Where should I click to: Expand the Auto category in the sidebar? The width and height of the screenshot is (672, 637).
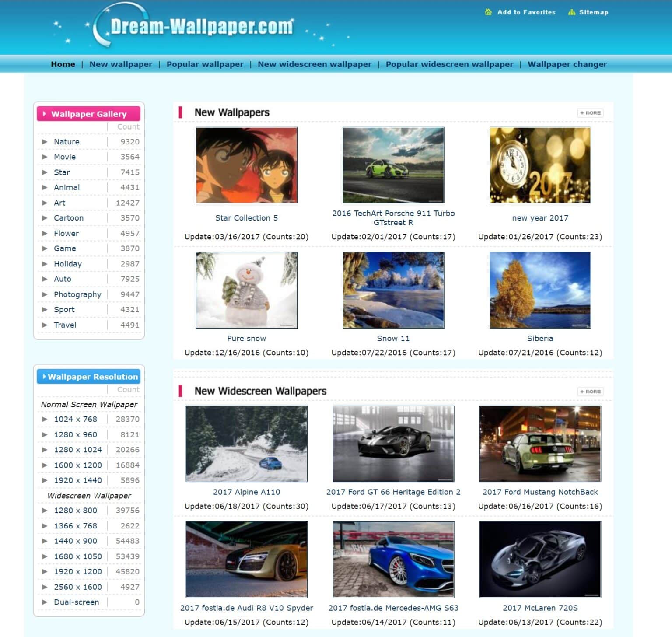pyautogui.click(x=63, y=279)
